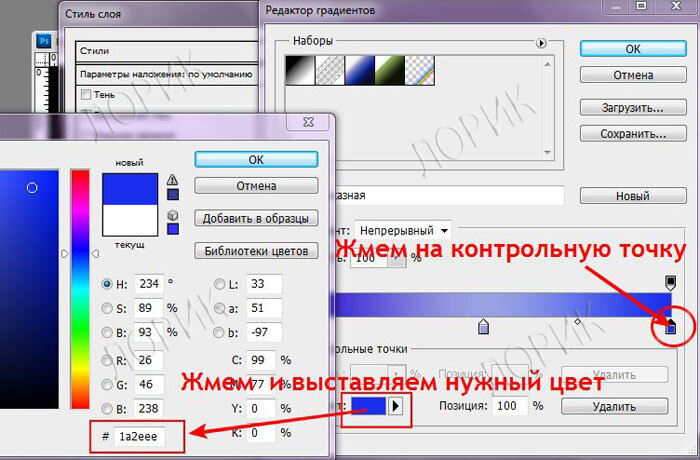Select the black-to-white gradient preset
The width and height of the screenshot is (700, 460).
[300, 70]
